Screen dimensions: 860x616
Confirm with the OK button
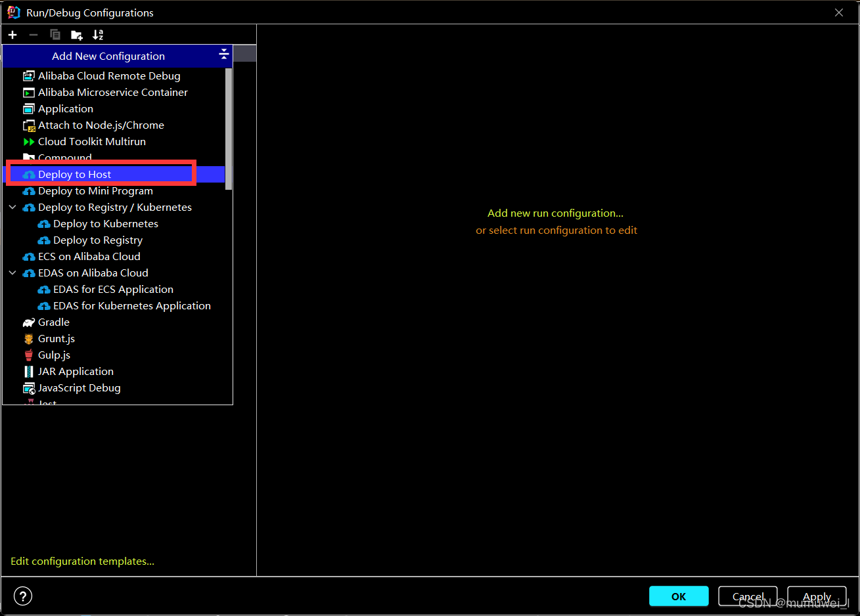(679, 596)
